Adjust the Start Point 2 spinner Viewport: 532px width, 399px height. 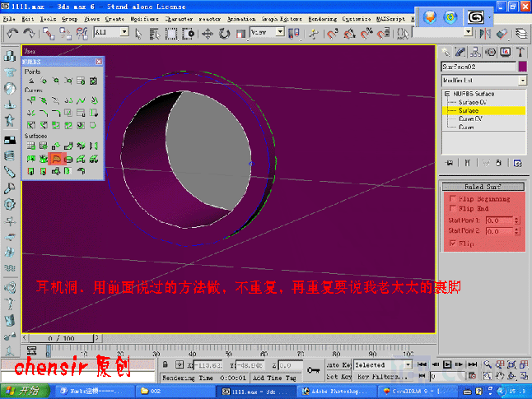pyautogui.click(x=516, y=231)
